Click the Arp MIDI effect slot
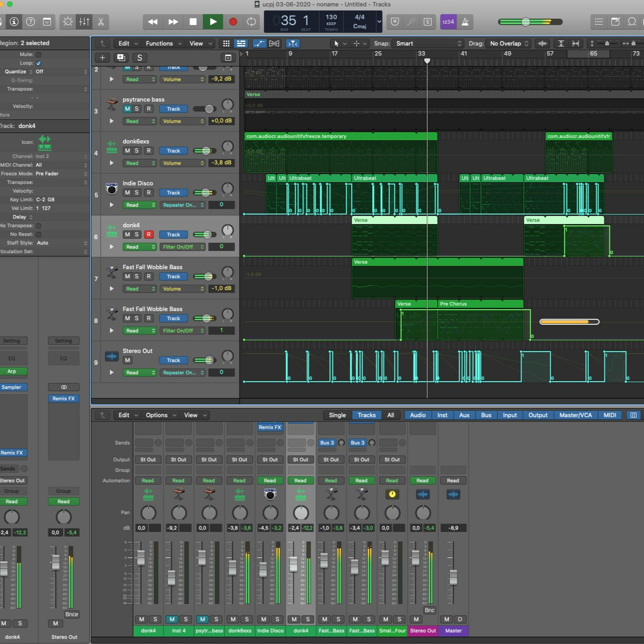The height and width of the screenshot is (644, 644). pos(12,371)
